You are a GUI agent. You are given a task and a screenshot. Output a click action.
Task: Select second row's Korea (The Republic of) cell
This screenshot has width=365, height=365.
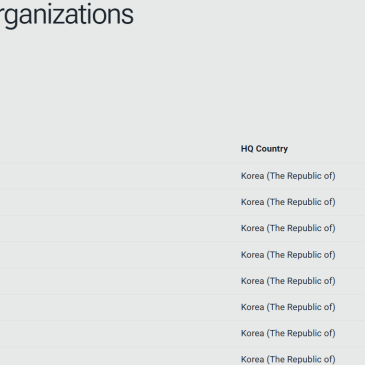click(288, 202)
